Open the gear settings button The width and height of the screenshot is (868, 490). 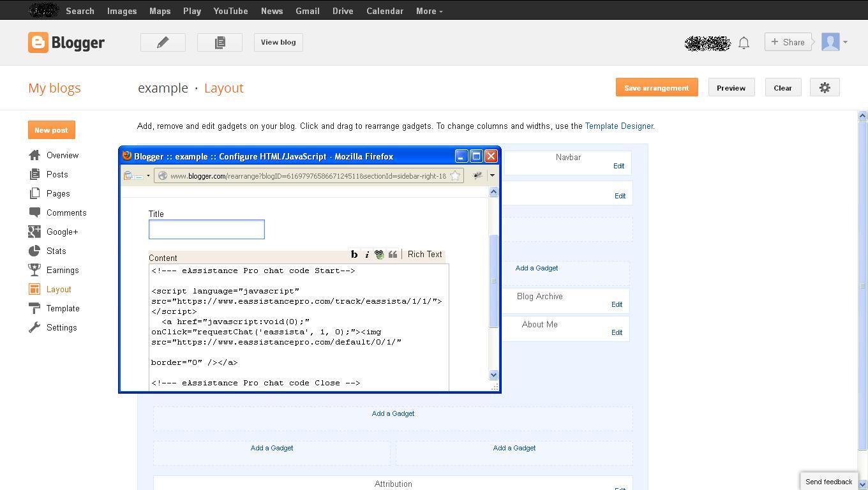click(825, 87)
